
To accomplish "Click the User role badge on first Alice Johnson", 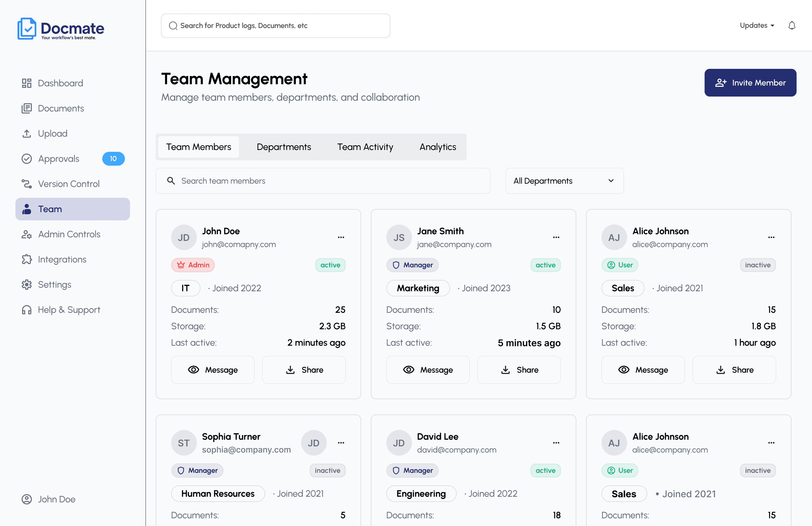I will pyautogui.click(x=620, y=265).
